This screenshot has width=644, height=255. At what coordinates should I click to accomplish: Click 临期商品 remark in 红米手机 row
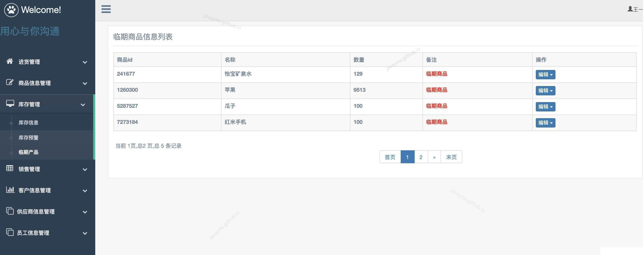click(437, 122)
